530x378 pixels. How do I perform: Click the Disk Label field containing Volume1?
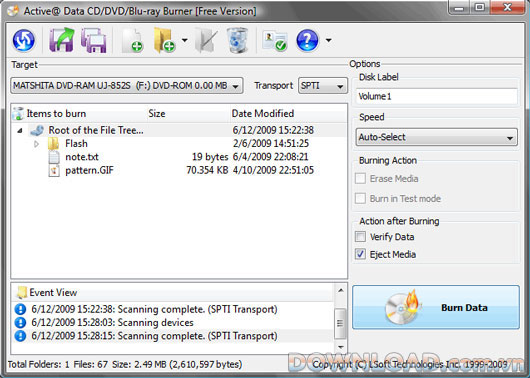[436, 96]
